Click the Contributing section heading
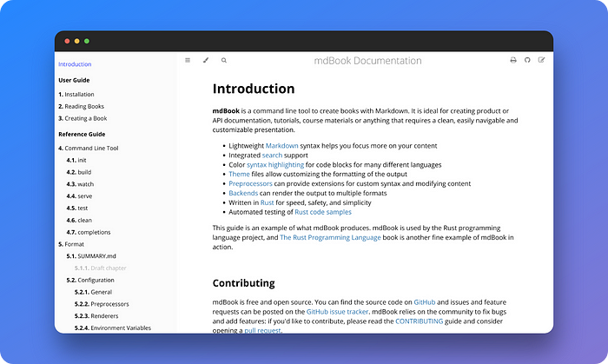This screenshot has height=364, width=608. point(243,283)
